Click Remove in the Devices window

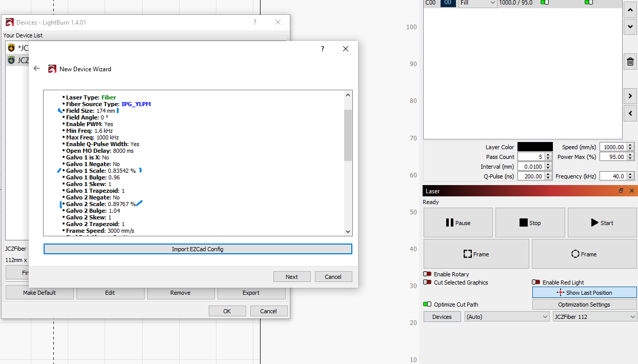click(x=181, y=293)
